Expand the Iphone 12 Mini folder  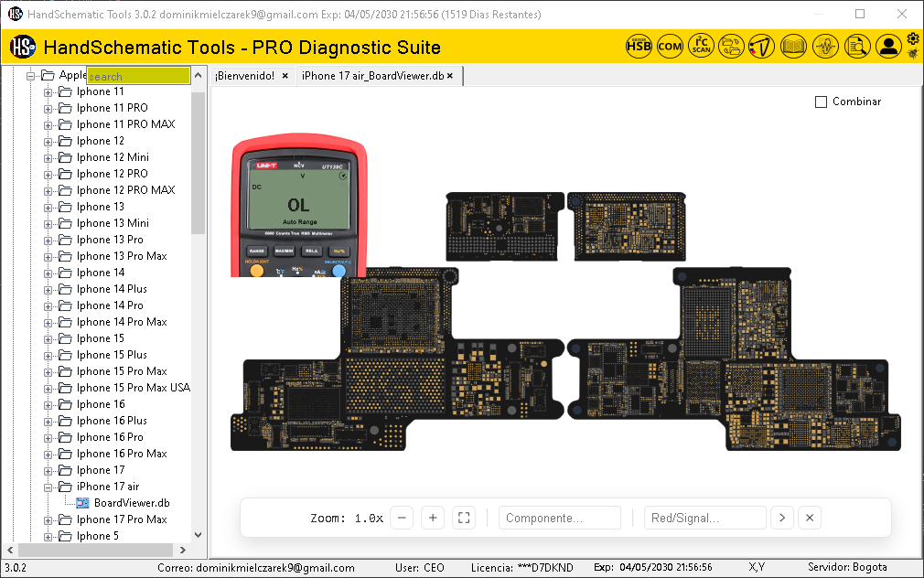coord(48,158)
